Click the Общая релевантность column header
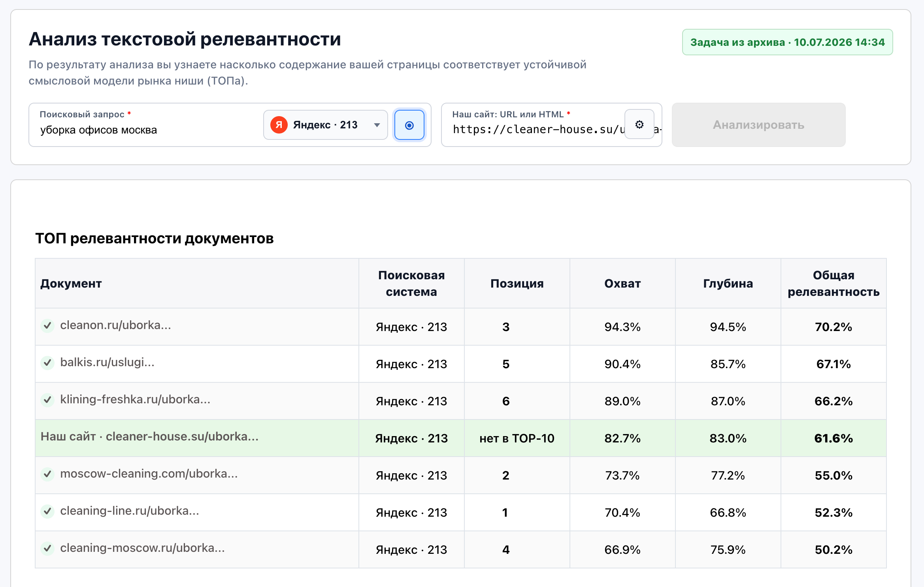The width and height of the screenshot is (924, 587). 833,284
